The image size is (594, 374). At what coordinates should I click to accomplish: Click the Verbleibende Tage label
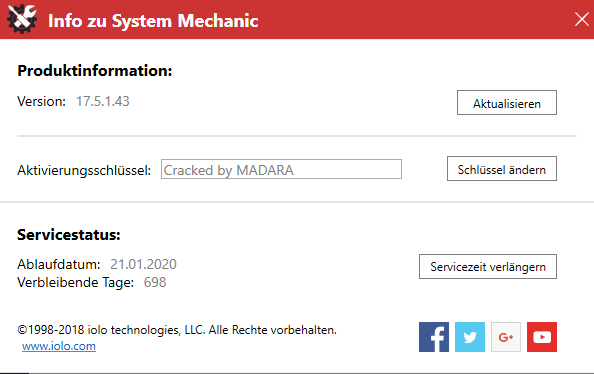[x=75, y=283]
